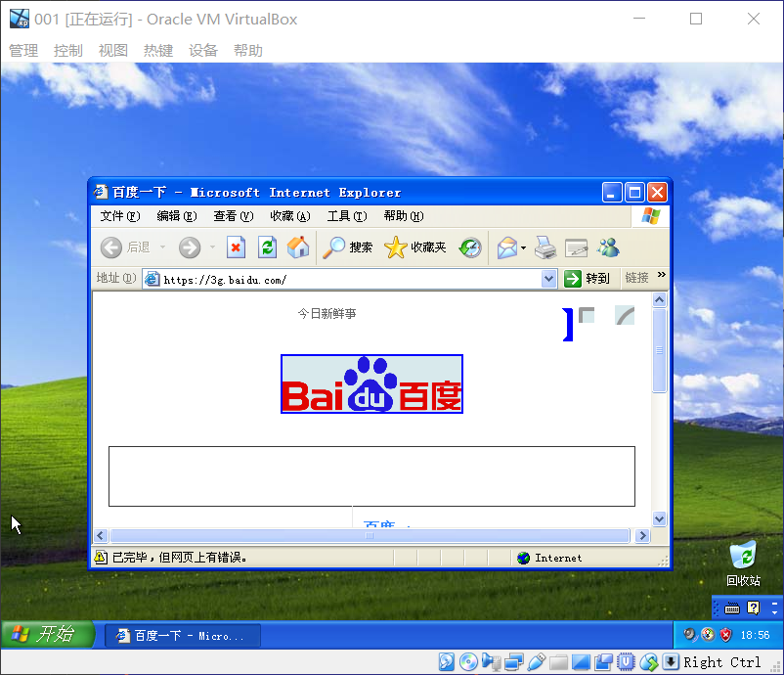Open the History toolbar icon

tap(470, 247)
